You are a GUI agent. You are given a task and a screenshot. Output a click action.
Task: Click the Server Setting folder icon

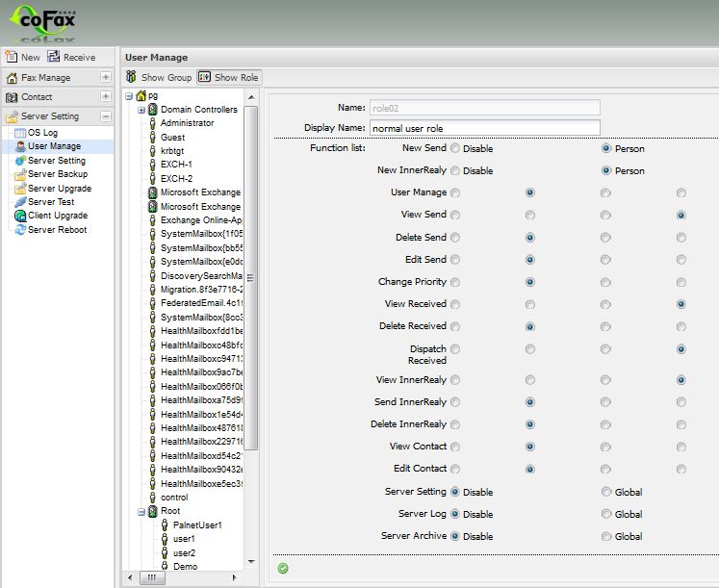tap(12, 116)
